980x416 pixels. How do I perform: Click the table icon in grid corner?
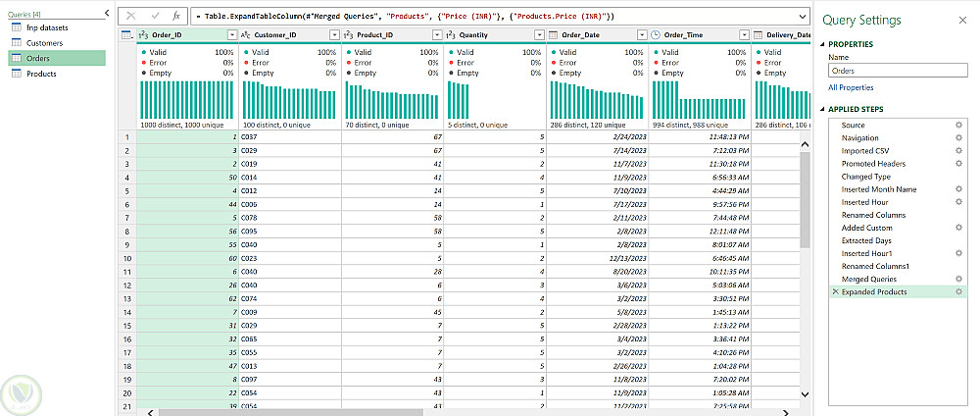click(126, 35)
